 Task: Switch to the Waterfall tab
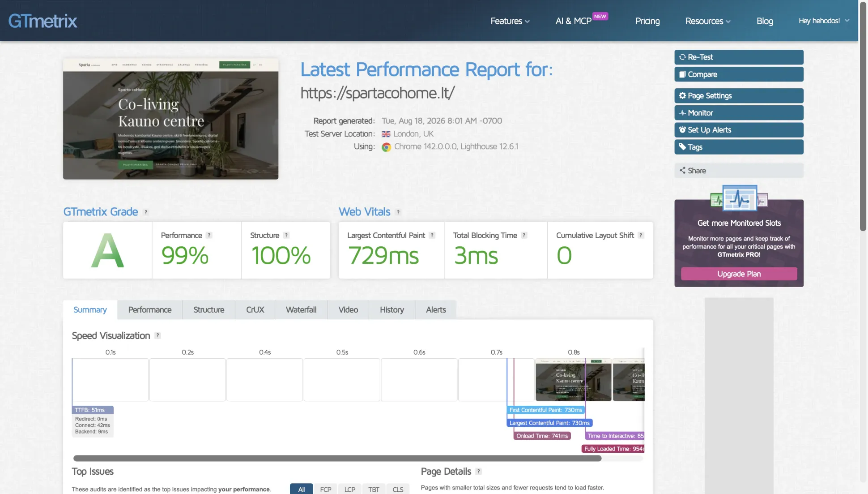tap(301, 310)
